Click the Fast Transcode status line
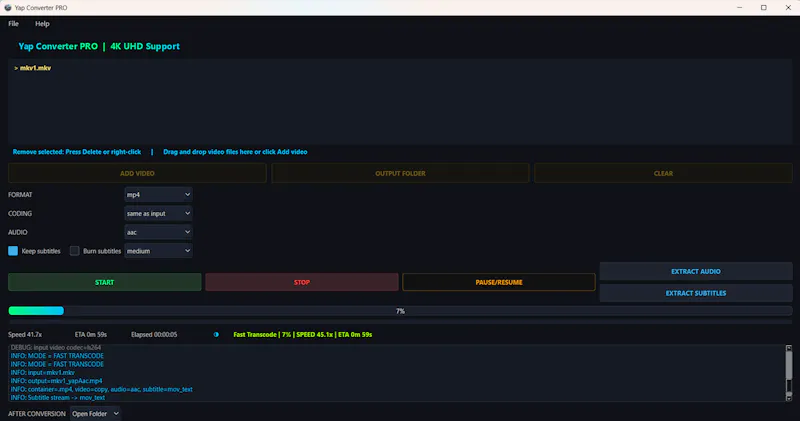The image size is (800, 421). click(x=303, y=335)
